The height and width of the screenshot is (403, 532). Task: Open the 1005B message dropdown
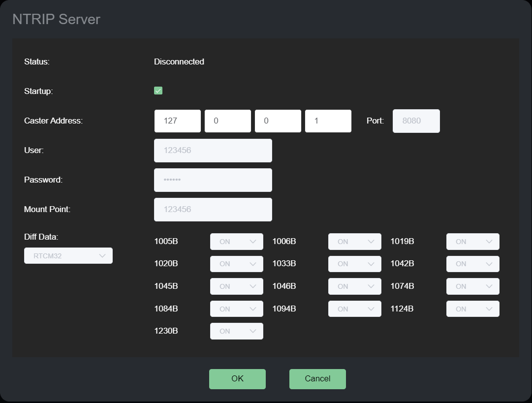236,242
